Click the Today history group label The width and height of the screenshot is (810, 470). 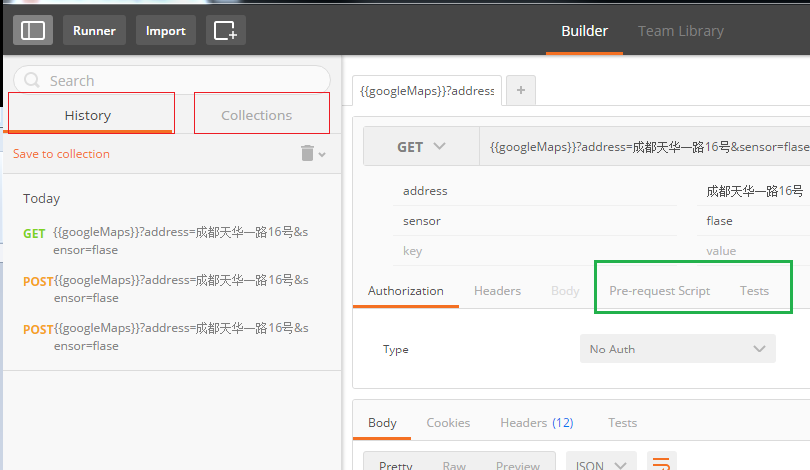(x=41, y=198)
